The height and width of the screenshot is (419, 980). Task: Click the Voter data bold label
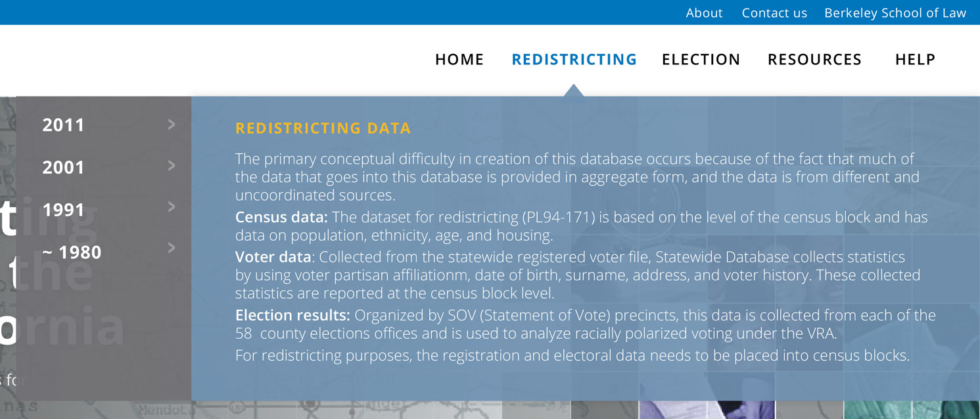[273, 257]
